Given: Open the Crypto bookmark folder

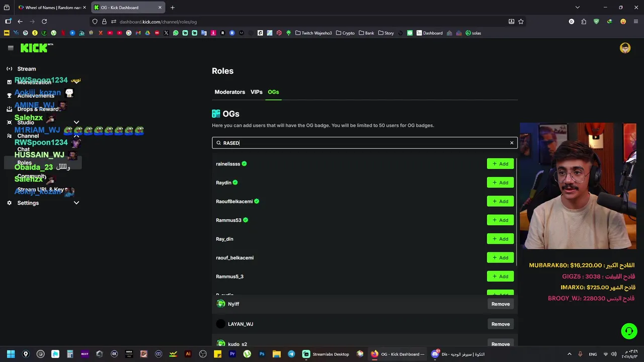Looking at the screenshot, I should (x=345, y=33).
